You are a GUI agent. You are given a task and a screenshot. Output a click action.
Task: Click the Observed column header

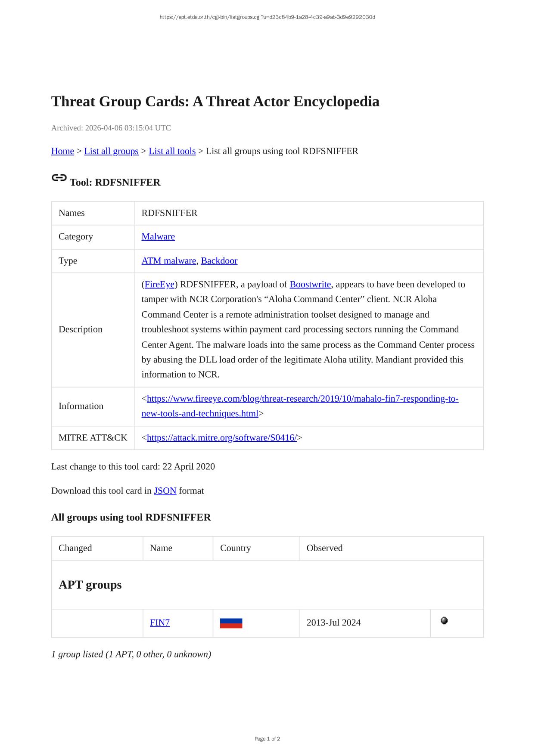(324, 548)
